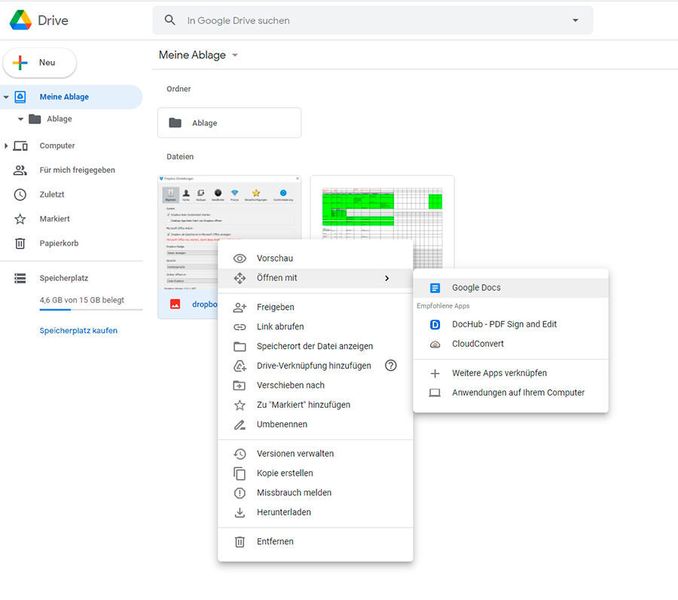Click the Zuletzt clock icon
The width and height of the screenshot is (678, 600).
[20, 195]
